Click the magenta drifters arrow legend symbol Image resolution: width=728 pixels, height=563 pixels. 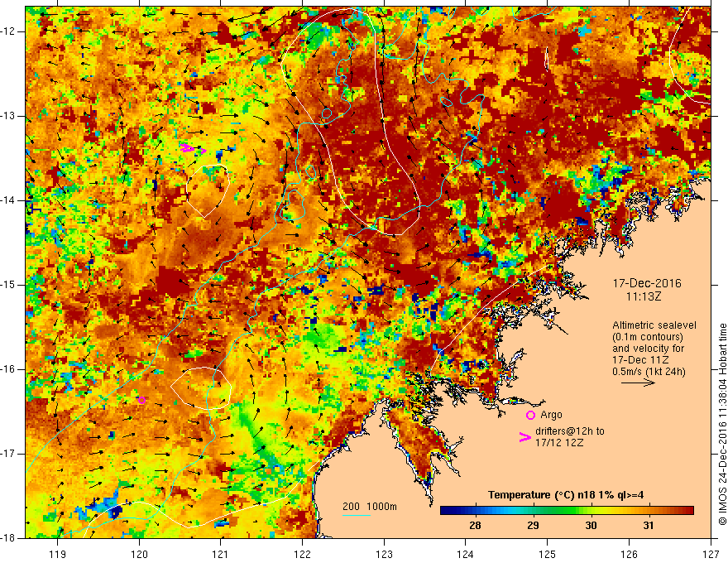tap(524, 437)
